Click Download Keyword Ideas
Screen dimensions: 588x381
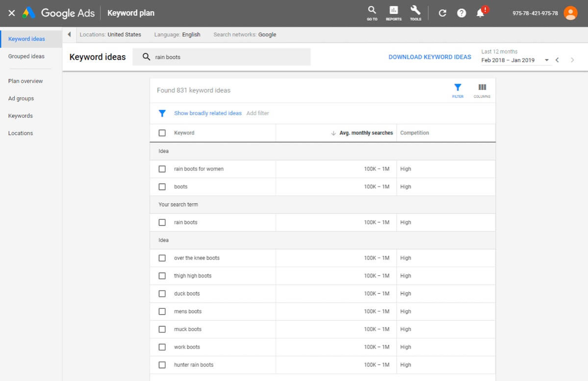pyautogui.click(x=430, y=57)
